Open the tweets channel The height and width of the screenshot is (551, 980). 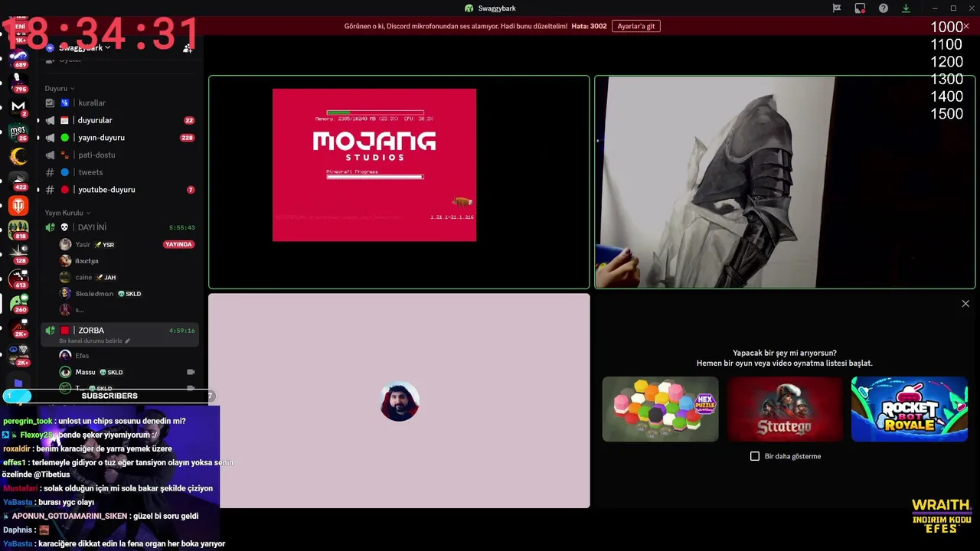119,172
